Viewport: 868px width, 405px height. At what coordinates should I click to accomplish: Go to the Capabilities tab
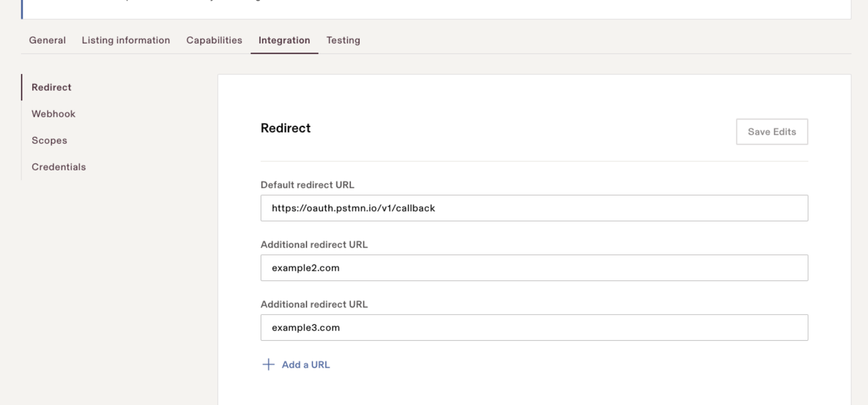coord(214,40)
